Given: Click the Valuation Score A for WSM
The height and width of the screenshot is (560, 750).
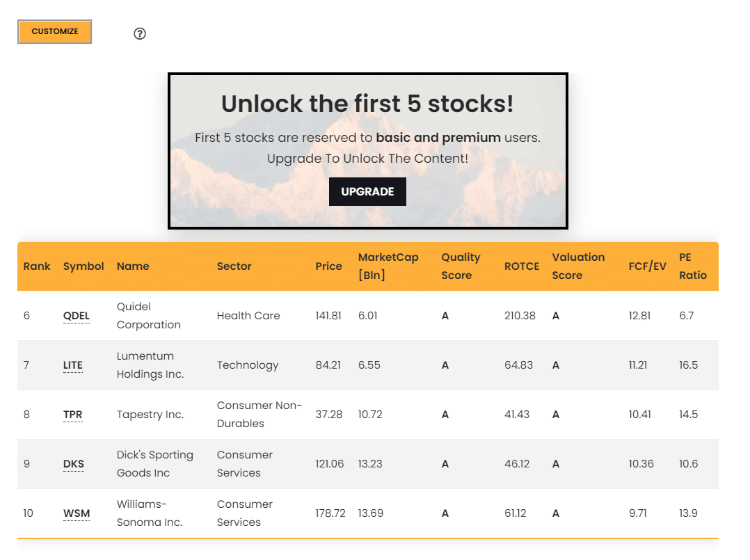Looking at the screenshot, I should 555,513.
